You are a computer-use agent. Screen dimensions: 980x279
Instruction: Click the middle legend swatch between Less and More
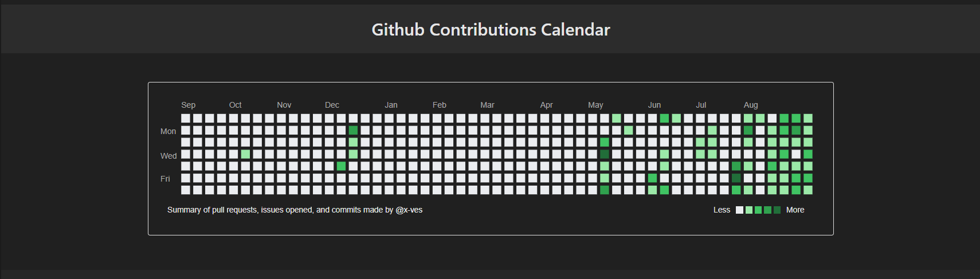(758, 210)
